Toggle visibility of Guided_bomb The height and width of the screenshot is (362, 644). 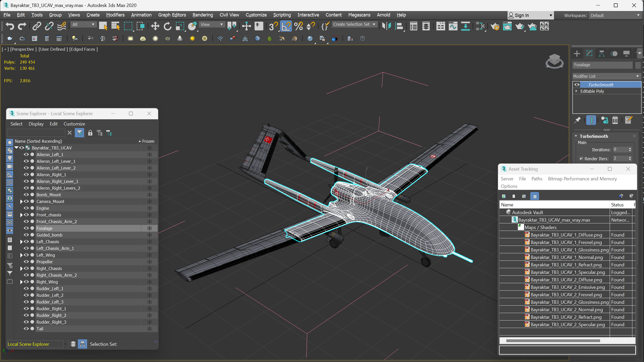tap(26, 235)
